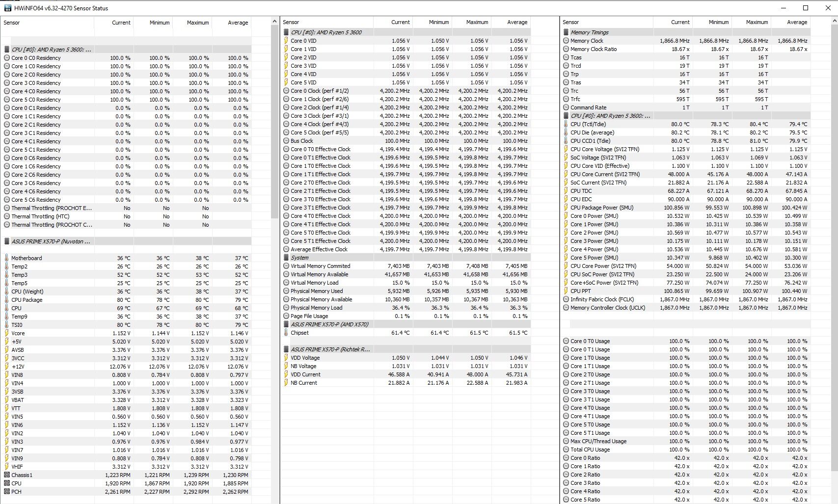
Task: Click the Command Rate row label
Action: (x=588, y=107)
